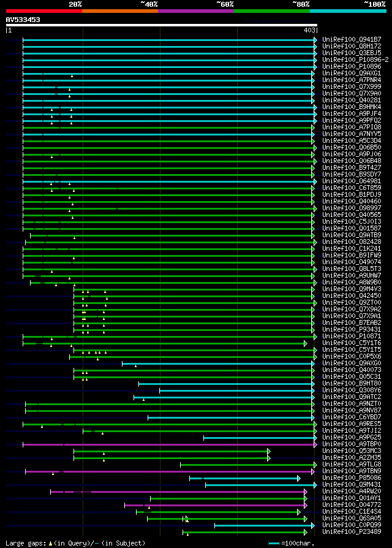Image resolution: width=392 pixels, height=548 pixels.
Task: Select the UniRef100_A9PFQ2 label
Action: click(x=352, y=121)
